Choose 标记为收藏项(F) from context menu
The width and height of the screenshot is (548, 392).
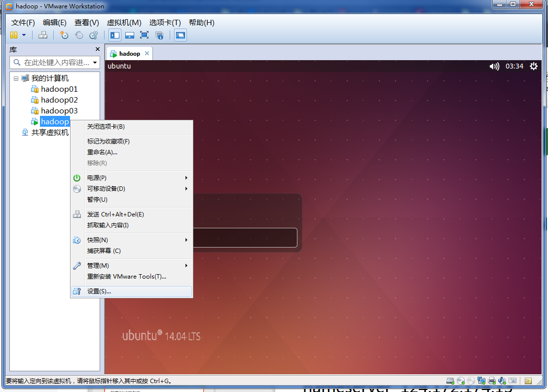pyautogui.click(x=132, y=142)
